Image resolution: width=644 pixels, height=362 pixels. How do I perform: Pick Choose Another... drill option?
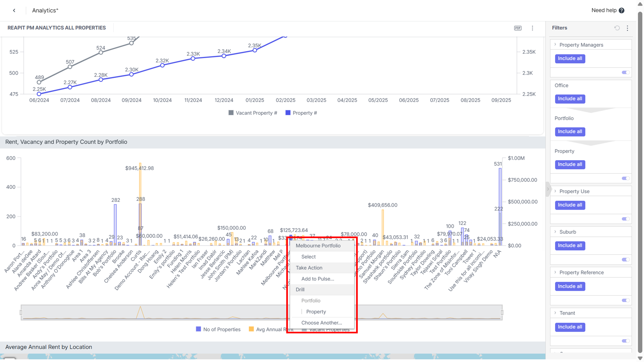(322, 323)
